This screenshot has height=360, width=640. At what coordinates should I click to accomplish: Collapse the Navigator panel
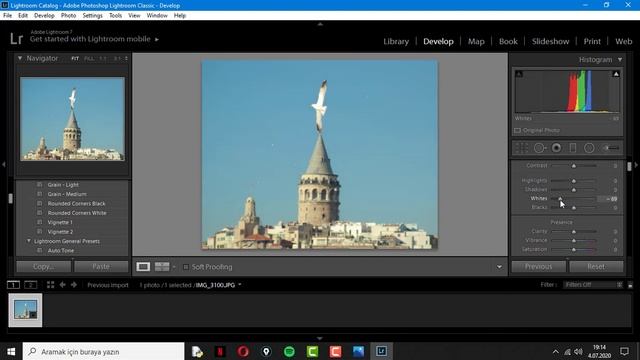coord(20,58)
